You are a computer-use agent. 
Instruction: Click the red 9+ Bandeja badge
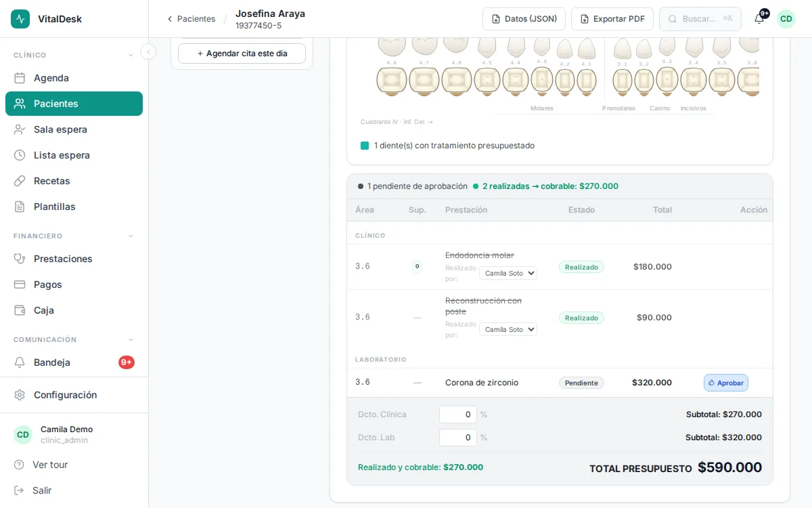(x=127, y=362)
